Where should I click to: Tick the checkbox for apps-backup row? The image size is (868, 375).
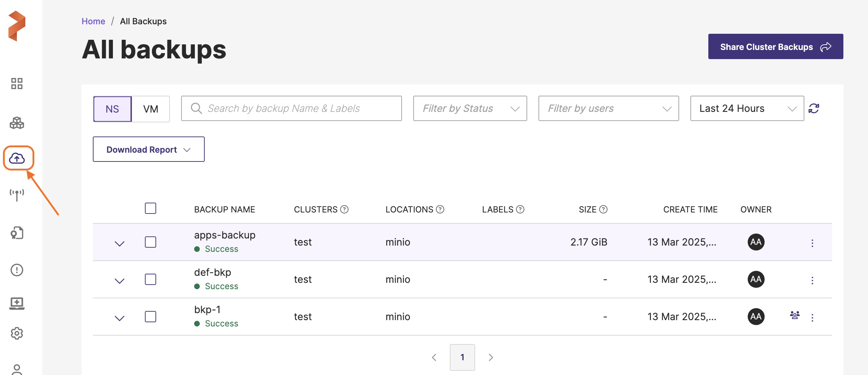pos(151,242)
